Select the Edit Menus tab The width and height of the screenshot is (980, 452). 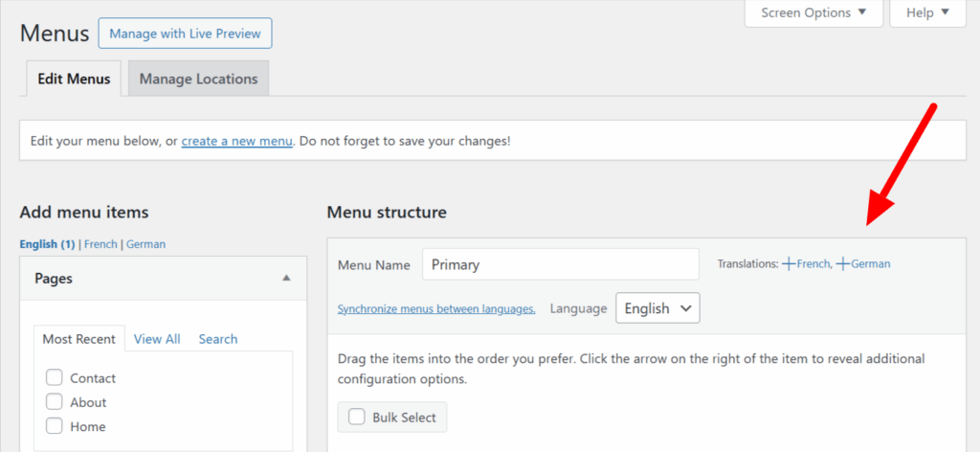74,79
